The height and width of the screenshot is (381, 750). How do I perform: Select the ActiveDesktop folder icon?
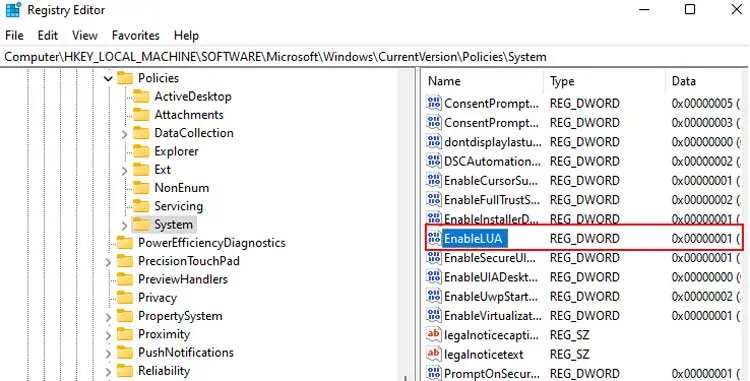click(x=141, y=97)
